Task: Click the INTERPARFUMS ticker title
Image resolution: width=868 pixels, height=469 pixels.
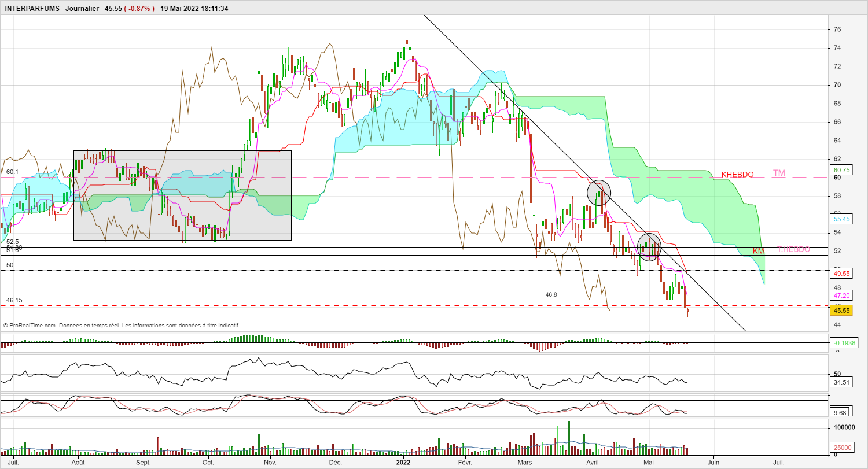Action: (x=32, y=9)
